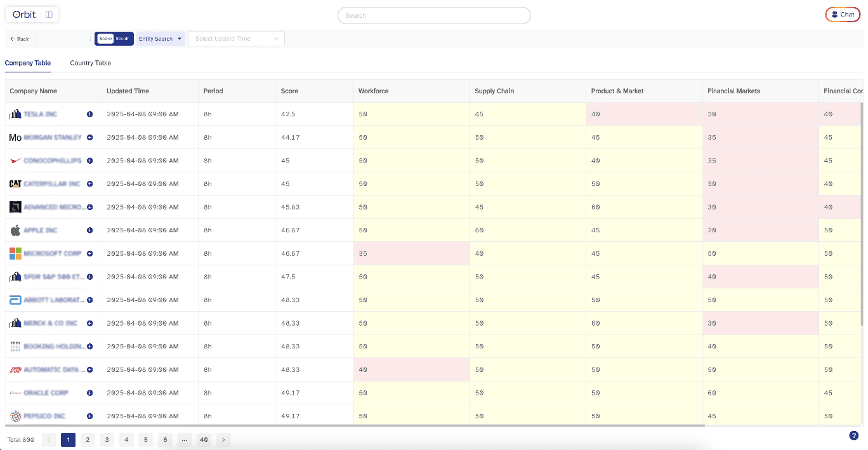Click the plus icon for Abbott Laboratories
Image resolution: width=868 pixels, height=450 pixels.
[x=90, y=300]
